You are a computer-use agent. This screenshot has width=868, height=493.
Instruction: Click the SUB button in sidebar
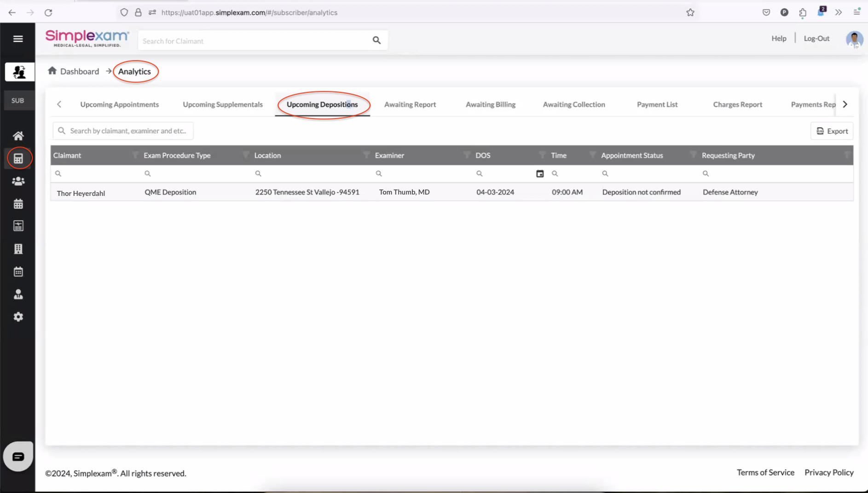19,100
